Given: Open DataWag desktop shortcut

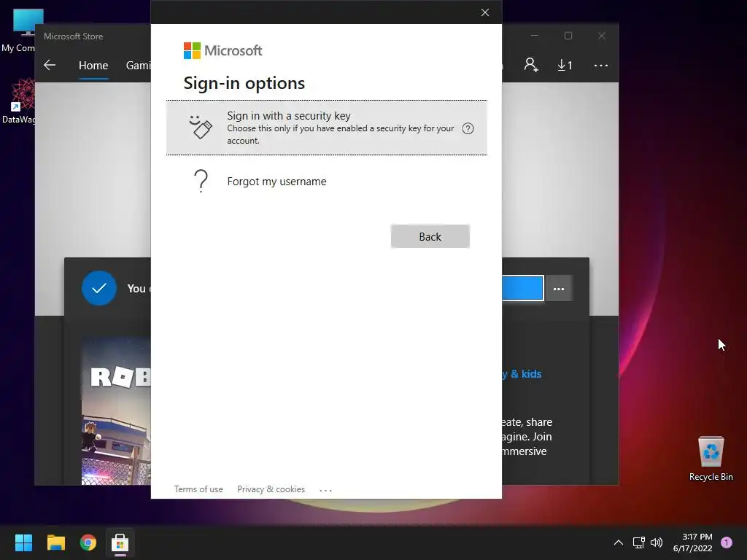Looking at the screenshot, I should [18, 101].
